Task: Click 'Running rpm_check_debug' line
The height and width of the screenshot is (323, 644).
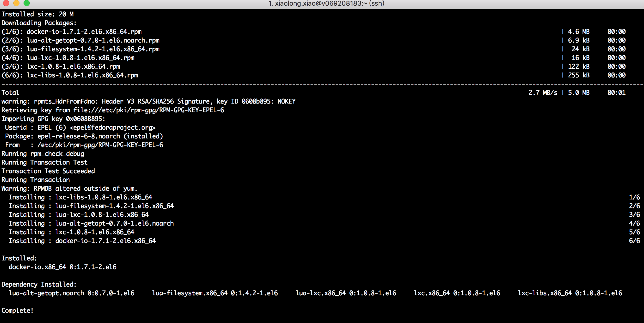Action: 43,154
